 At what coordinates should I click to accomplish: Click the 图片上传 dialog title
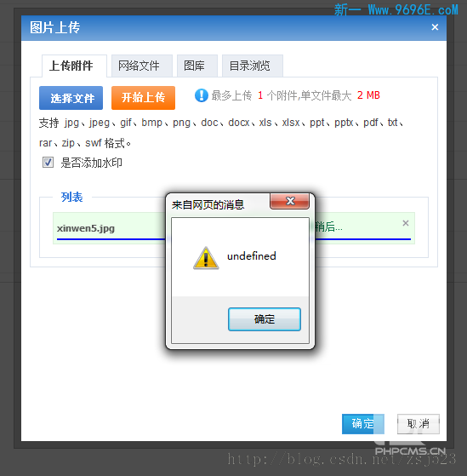pos(55,27)
